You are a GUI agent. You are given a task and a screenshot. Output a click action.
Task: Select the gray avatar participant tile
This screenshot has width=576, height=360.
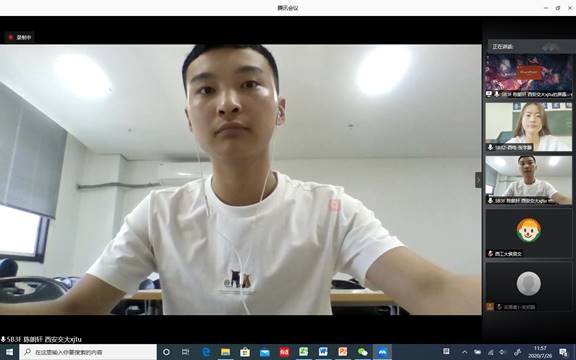point(529,287)
